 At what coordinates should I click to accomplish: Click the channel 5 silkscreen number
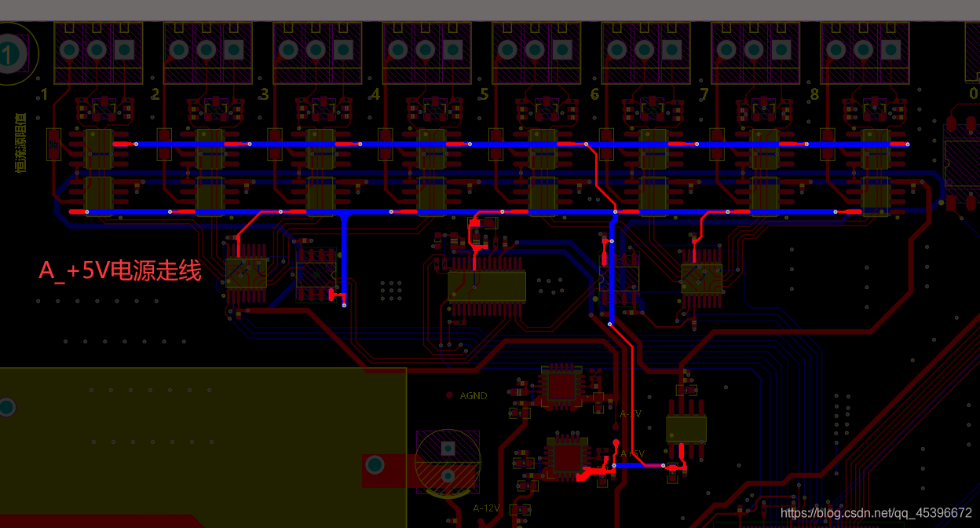[x=484, y=95]
